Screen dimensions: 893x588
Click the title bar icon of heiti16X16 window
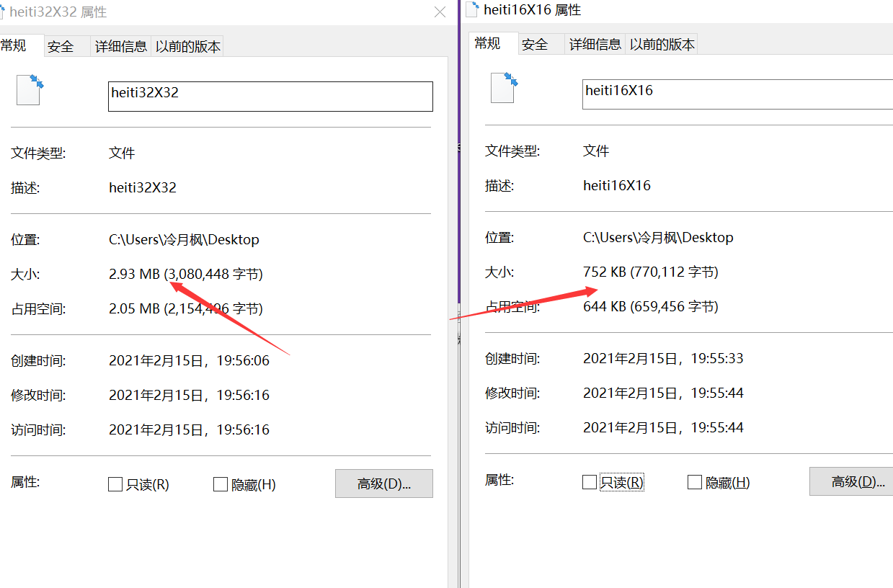471,10
